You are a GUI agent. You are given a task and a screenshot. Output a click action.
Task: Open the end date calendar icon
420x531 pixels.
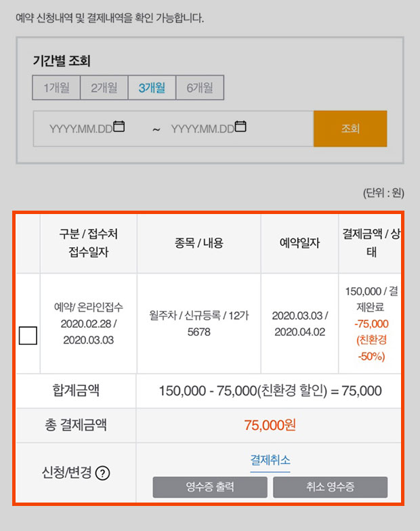click(x=240, y=126)
